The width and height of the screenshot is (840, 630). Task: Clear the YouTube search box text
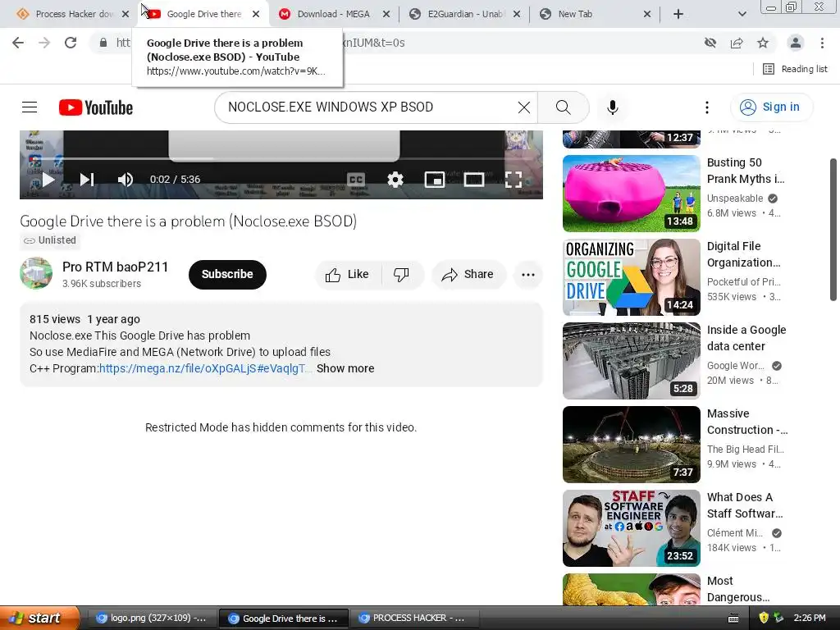coord(524,107)
